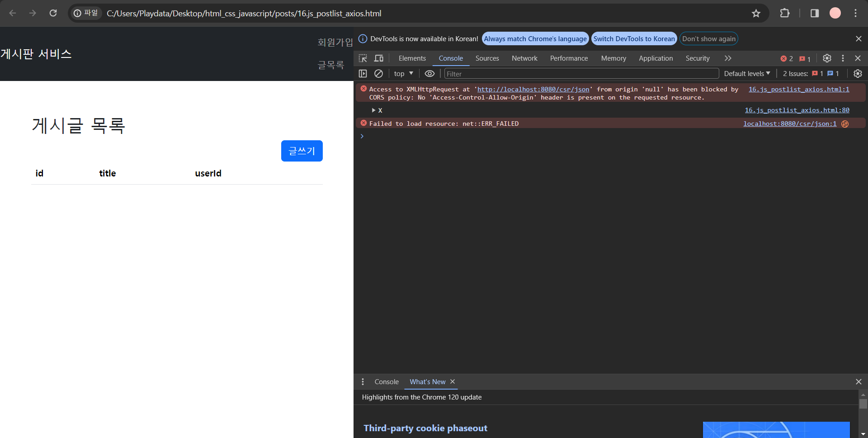This screenshot has width=868, height=438.
Task: Click the userId column header
Action: pyautogui.click(x=208, y=173)
